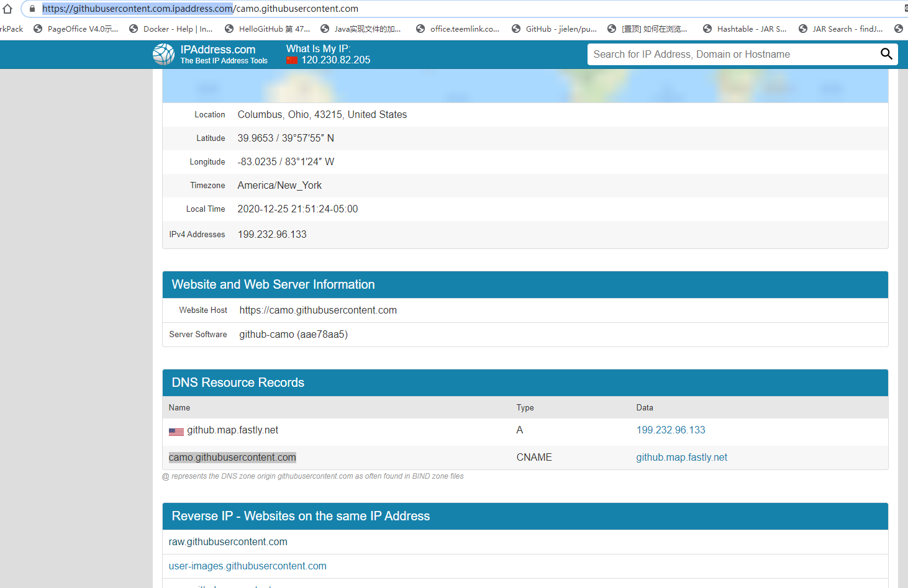Click the magnifier search icon
Image resolution: width=908 pixels, height=588 pixels.
pos(886,54)
